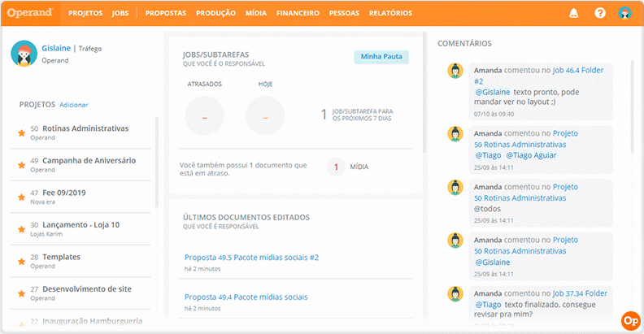The height and width of the screenshot is (334, 644).
Task: Open project 47 Fee 09/2019
Action: tap(64, 193)
